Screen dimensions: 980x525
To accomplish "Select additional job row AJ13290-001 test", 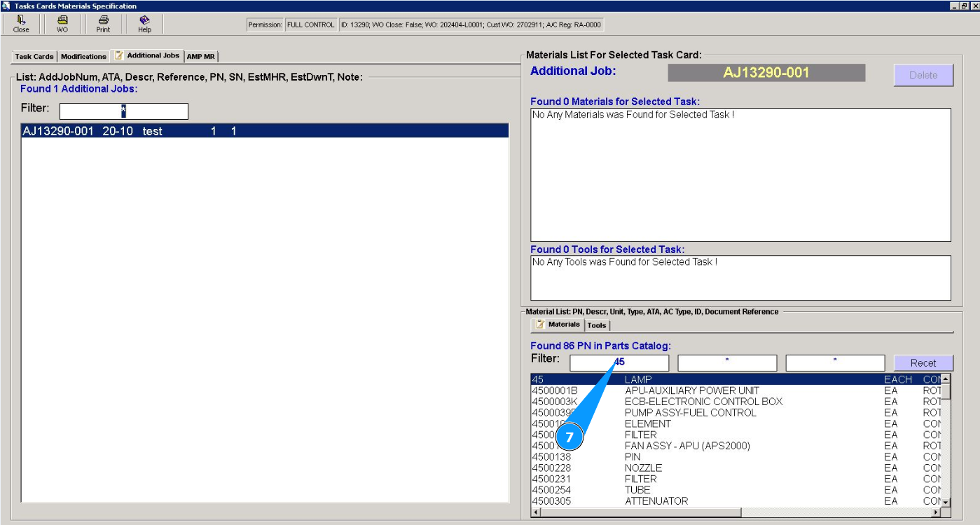I will click(x=265, y=131).
